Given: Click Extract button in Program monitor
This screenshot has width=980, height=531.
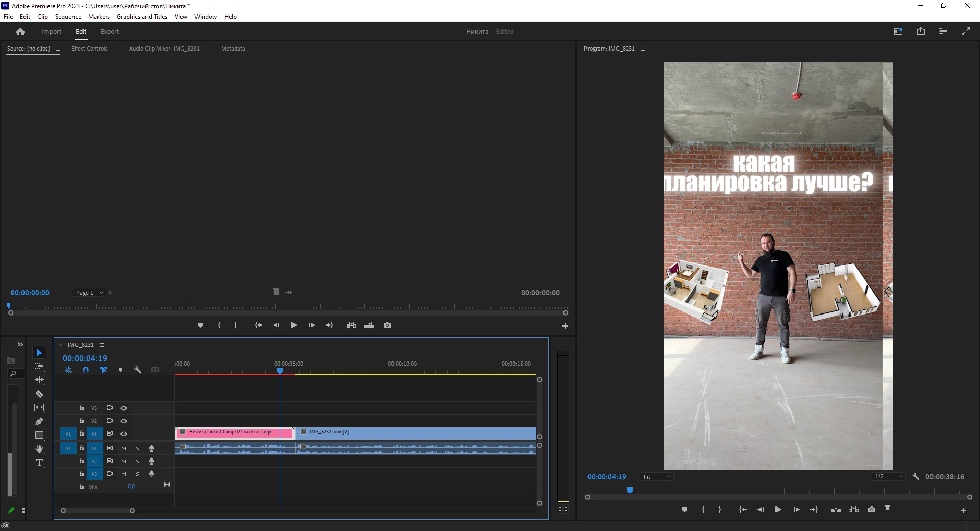Looking at the screenshot, I should [853, 510].
